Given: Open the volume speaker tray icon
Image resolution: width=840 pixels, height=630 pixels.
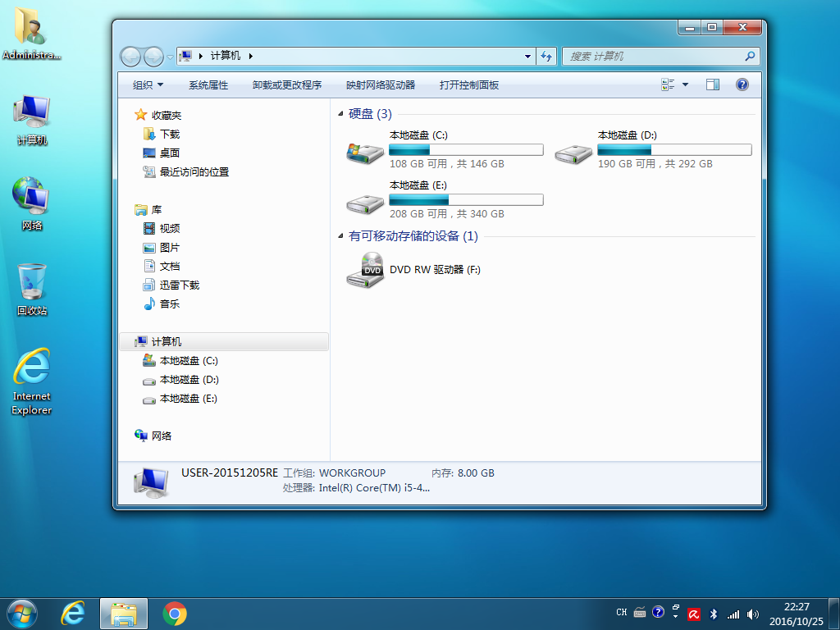Looking at the screenshot, I should pos(753,614).
